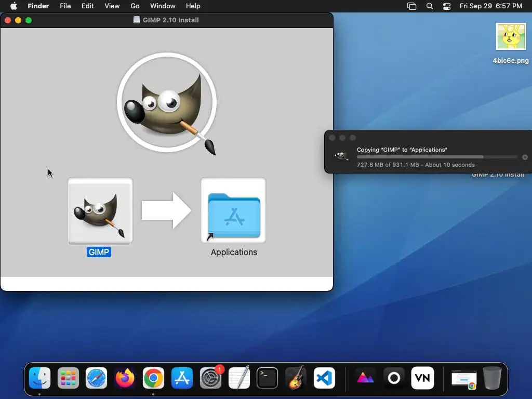
Task: Click the copy progress bar
Action: click(x=437, y=157)
